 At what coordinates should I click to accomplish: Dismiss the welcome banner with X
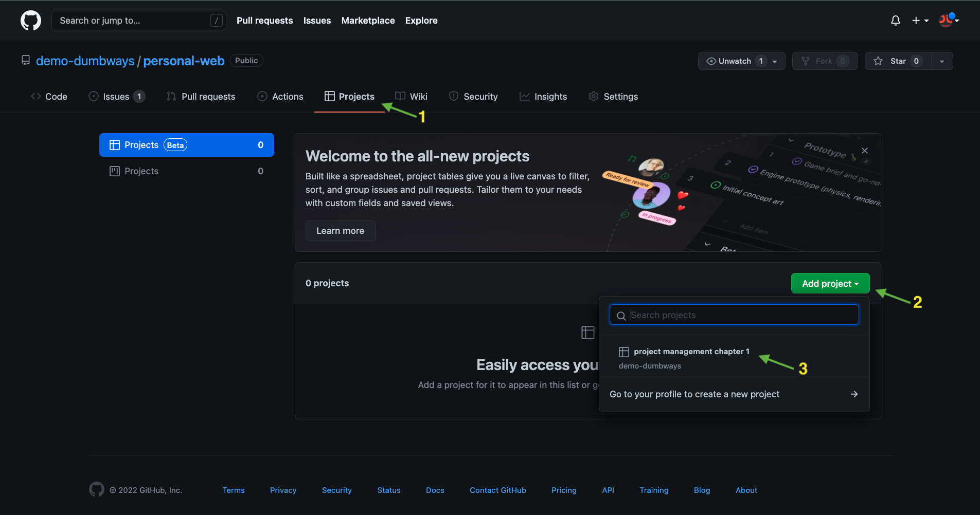(864, 151)
